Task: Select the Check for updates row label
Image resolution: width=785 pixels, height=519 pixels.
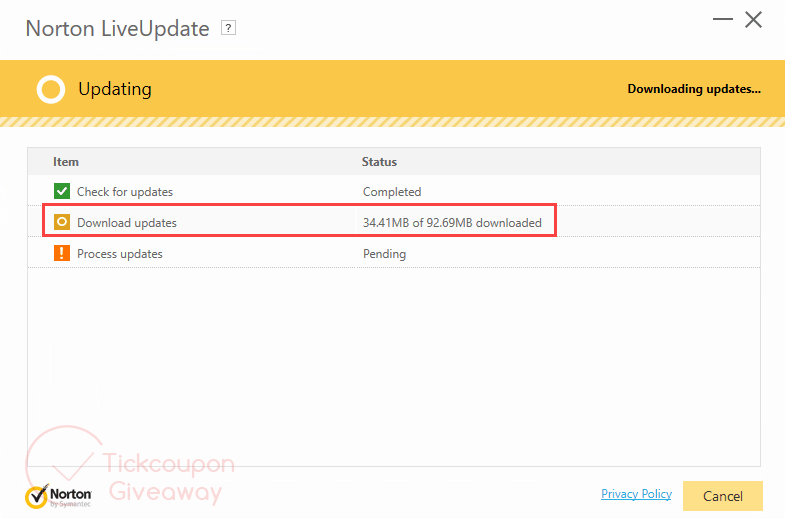Action: click(x=125, y=192)
